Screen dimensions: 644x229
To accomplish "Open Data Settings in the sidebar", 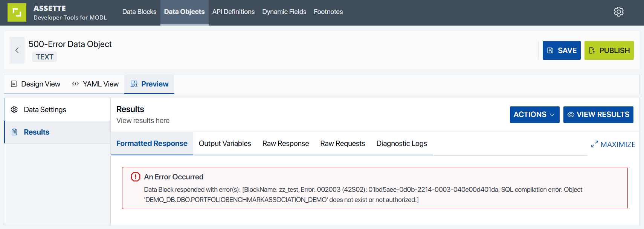I will click(45, 109).
